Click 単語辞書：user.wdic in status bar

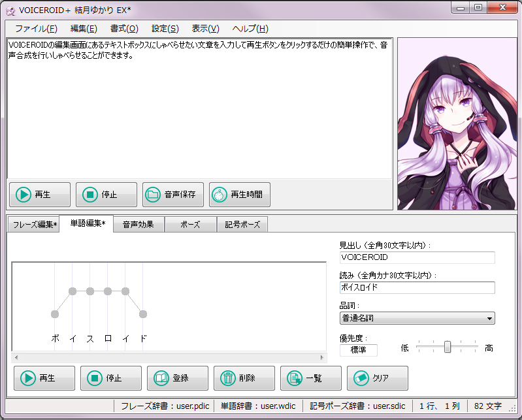258,406
